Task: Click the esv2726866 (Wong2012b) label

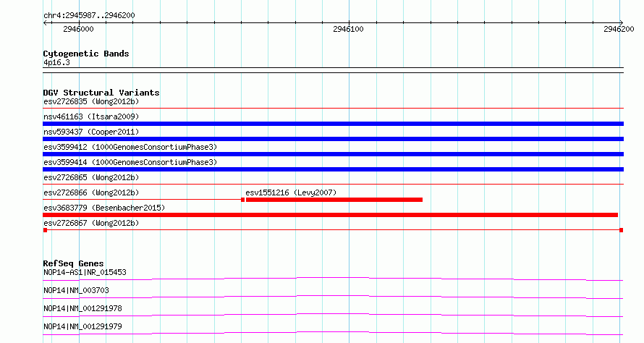Action: [x=91, y=192]
